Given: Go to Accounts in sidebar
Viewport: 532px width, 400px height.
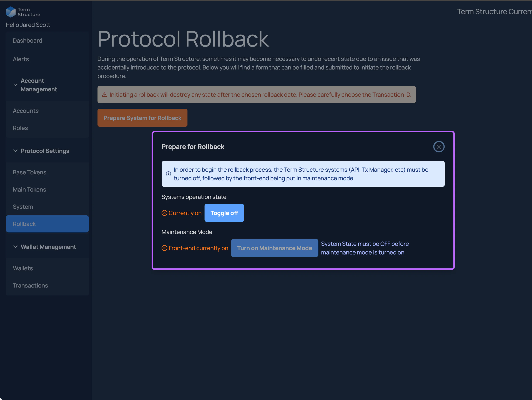Looking at the screenshot, I should (47, 111).
